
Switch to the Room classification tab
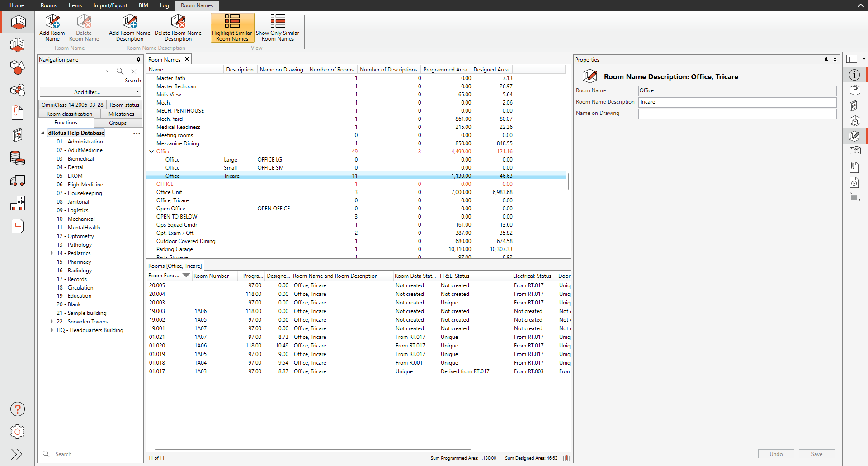click(69, 114)
